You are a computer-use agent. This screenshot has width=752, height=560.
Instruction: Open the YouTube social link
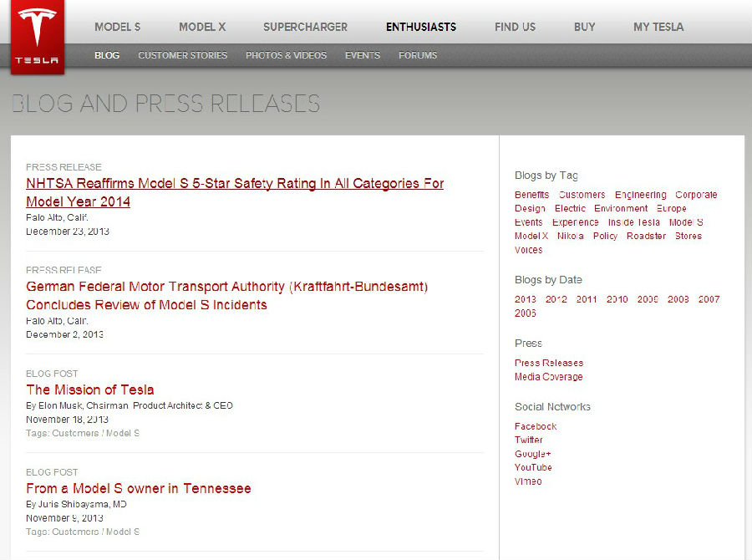tap(533, 467)
